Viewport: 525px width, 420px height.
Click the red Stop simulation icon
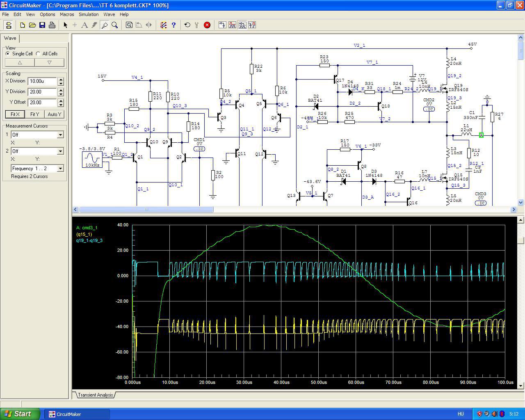pos(207,25)
